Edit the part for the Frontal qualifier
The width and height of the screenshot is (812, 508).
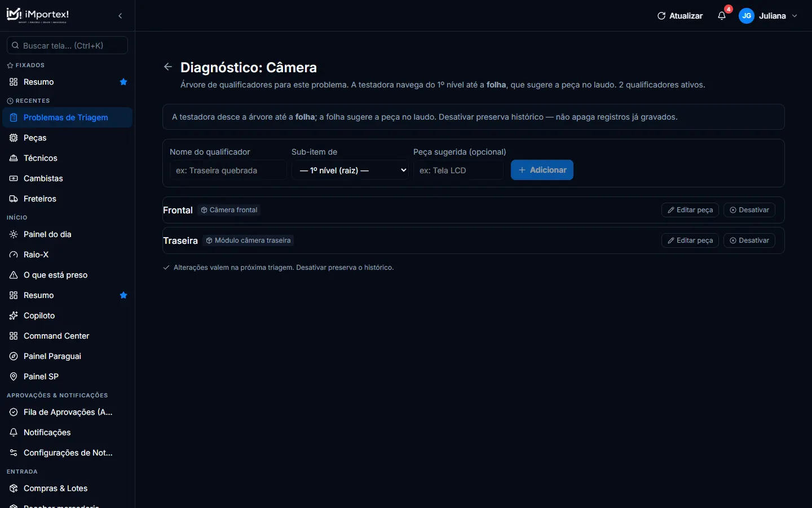point(690,210)
